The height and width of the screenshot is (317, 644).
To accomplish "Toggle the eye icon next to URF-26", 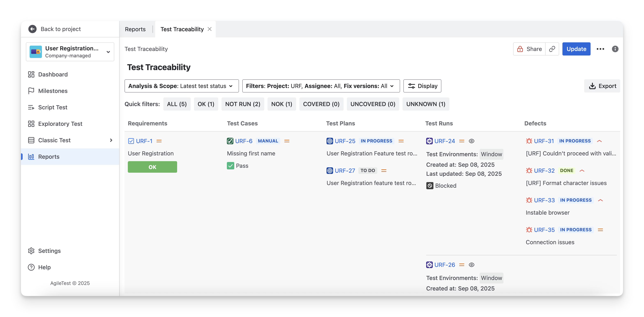I will point(471,265).
